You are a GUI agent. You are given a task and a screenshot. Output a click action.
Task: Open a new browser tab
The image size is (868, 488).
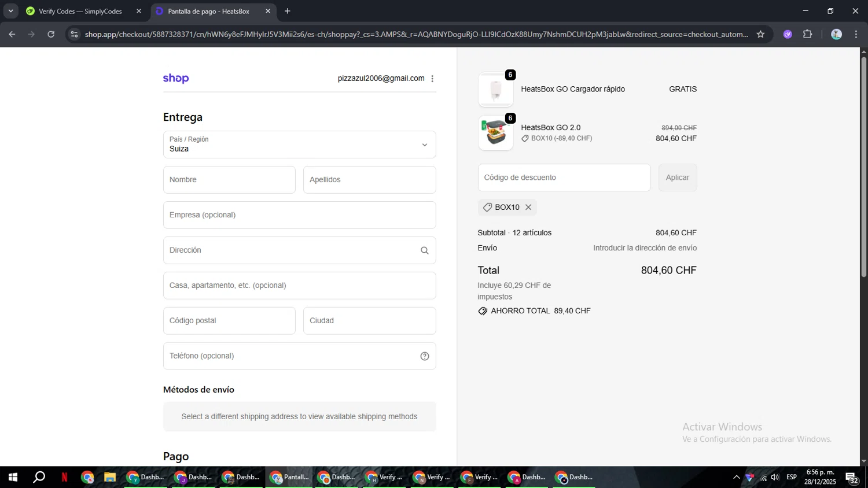click(x=288, y=11)
